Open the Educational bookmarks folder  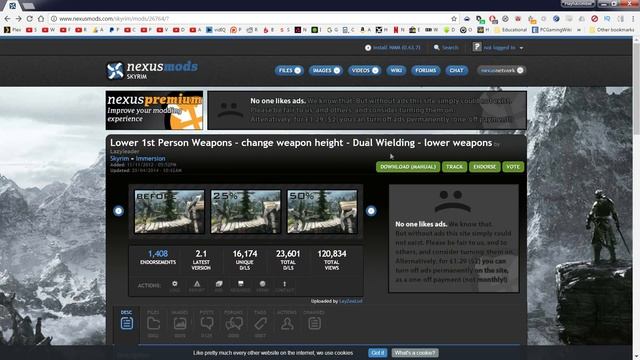click(x=510, y=30)
